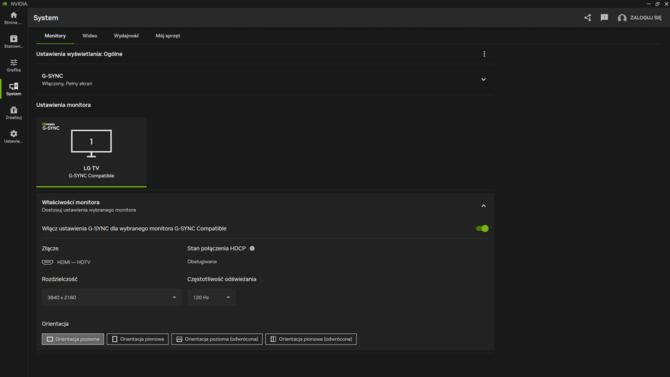Click the G-SYNC row title
The image size is (670, 377).
[52, 76]
